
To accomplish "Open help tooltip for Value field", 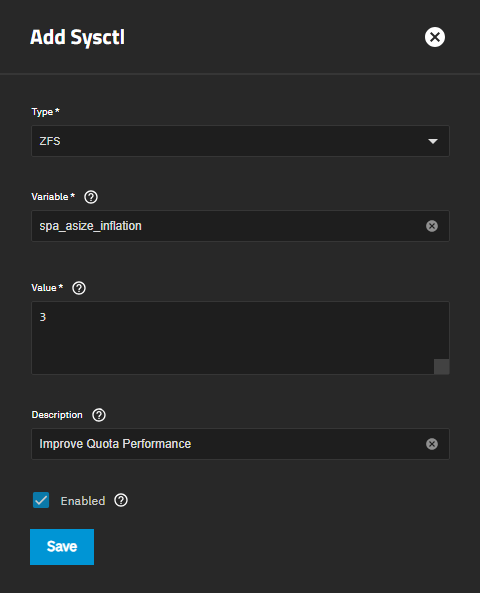I will click(x=79, y=288).
